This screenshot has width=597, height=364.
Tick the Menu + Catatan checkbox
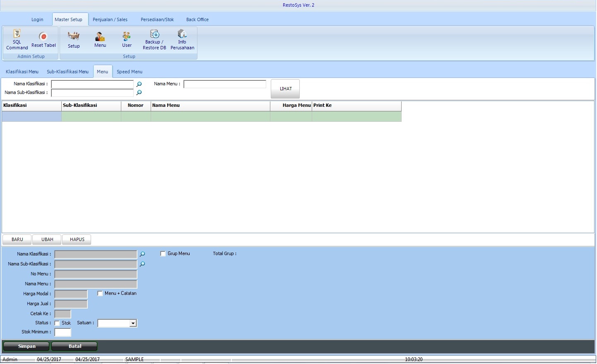coord(100,294)
